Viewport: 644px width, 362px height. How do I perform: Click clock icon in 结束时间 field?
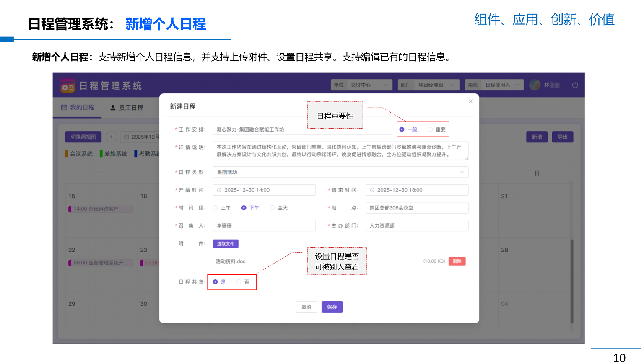372,190
